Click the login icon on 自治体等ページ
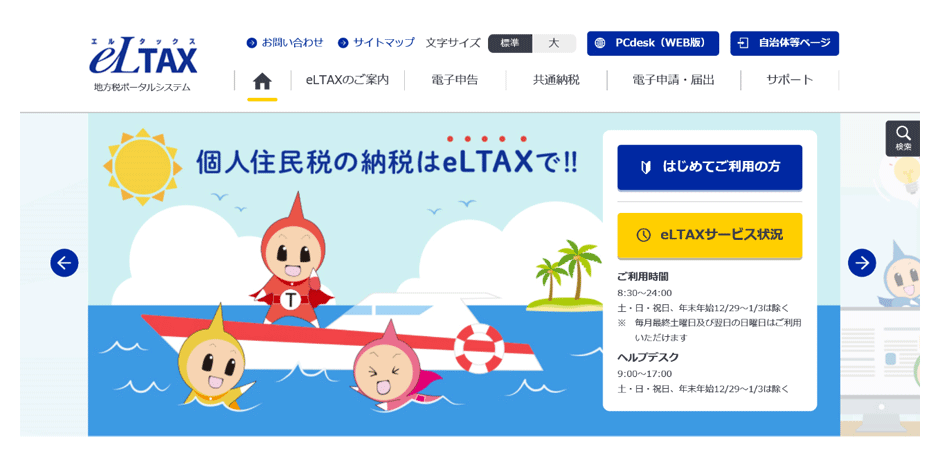This screenshot has height=457, width=940. tap(743, 43)
